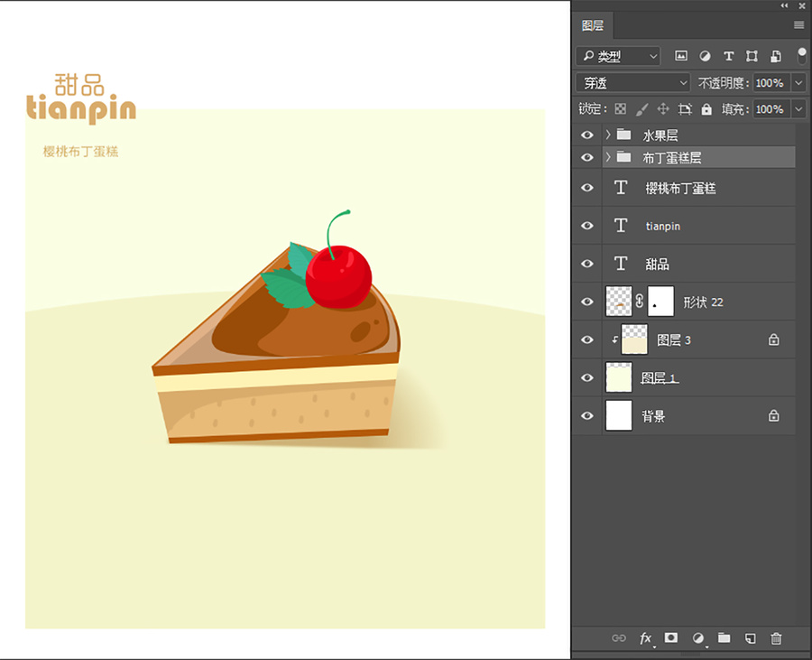Toggle the layer filtering switch
The image size is (812, 660).
[x=802, y=55]
